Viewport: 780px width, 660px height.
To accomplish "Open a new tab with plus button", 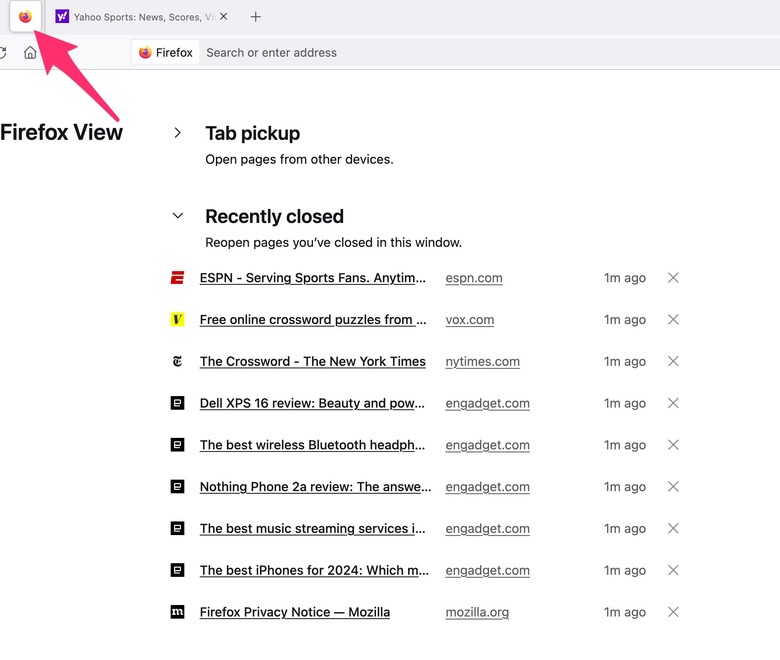I will 255,17.
